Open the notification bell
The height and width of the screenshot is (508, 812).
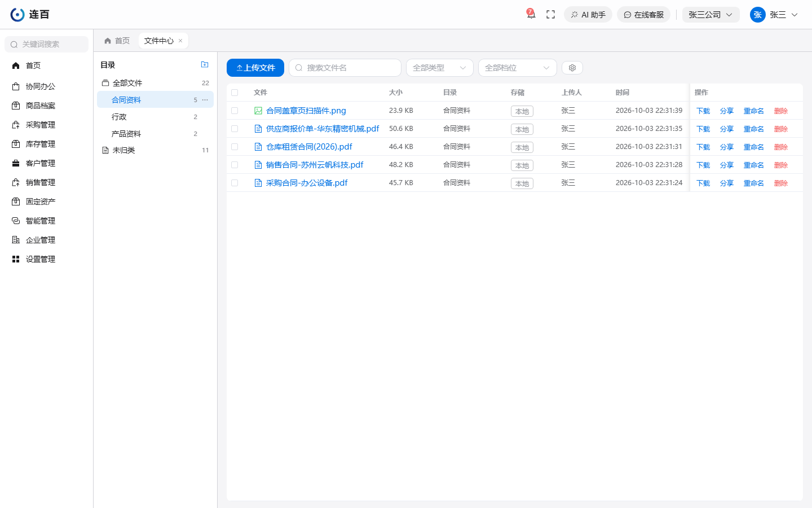pos(531,14)
